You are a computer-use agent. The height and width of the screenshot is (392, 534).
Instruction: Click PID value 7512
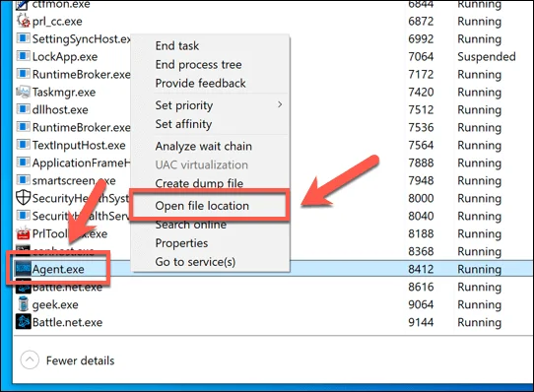click(421, 110)
